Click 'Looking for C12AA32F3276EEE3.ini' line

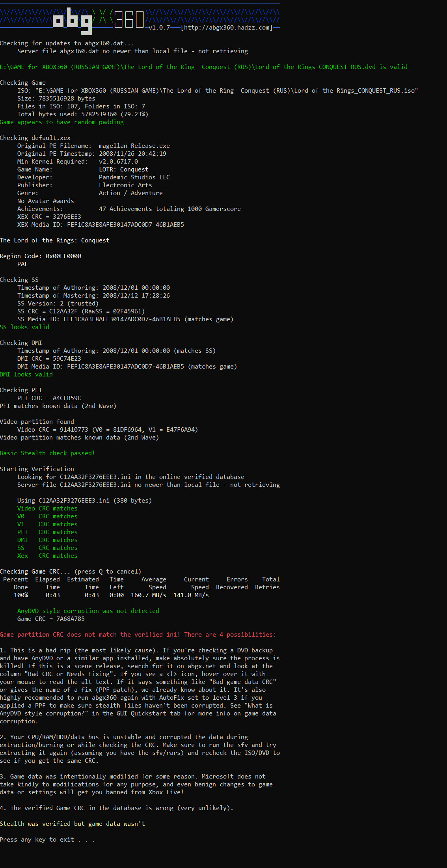[x=131, y=477]
